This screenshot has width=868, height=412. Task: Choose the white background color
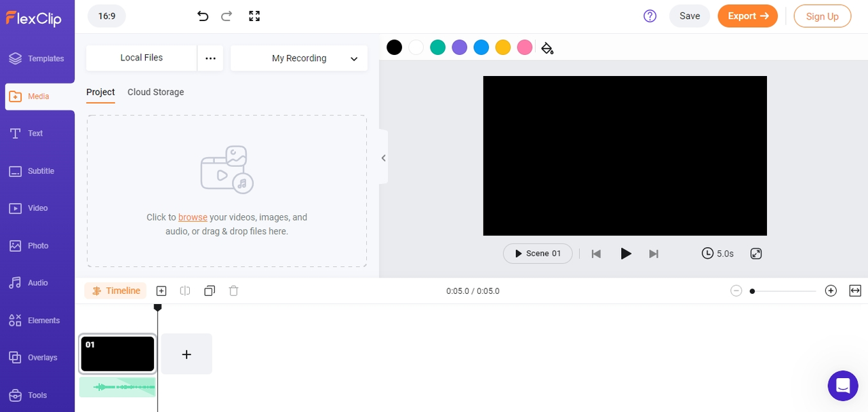(x=416, y=47)
